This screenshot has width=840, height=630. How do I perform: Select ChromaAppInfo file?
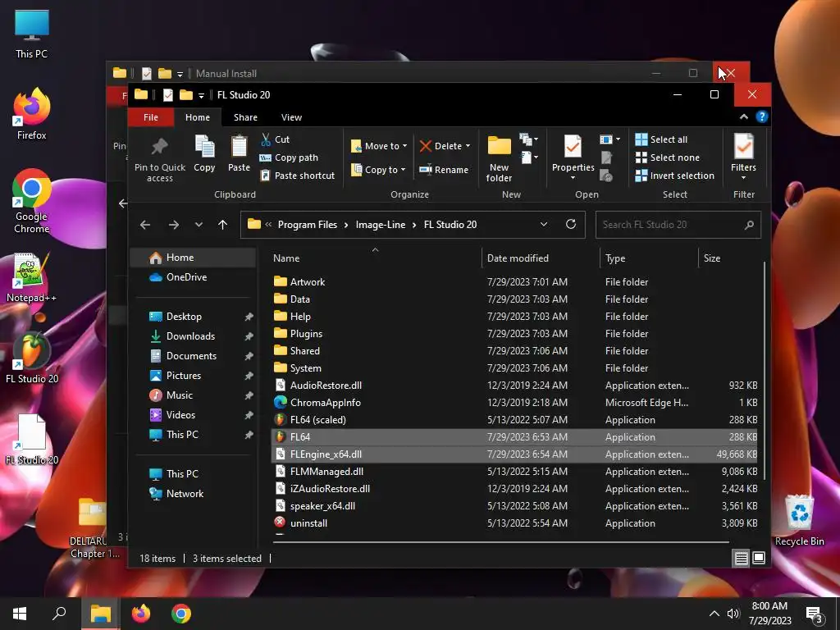point(514,402)
